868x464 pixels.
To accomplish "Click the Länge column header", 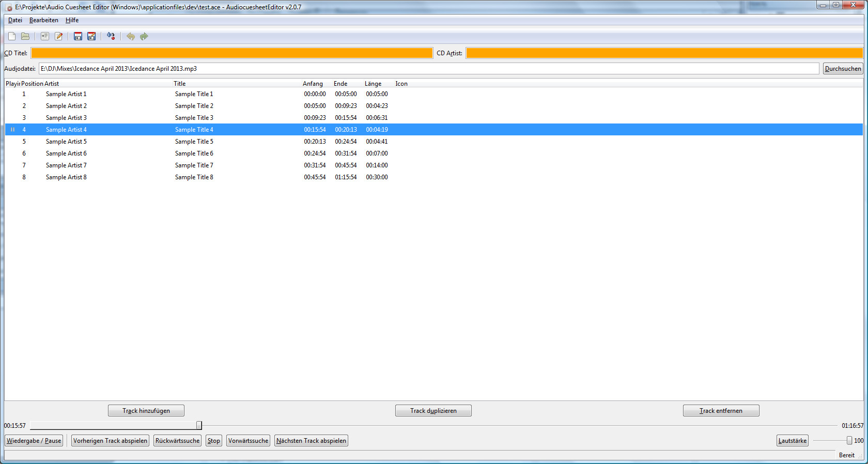I will pyautogui.click(x=379, y=84).
